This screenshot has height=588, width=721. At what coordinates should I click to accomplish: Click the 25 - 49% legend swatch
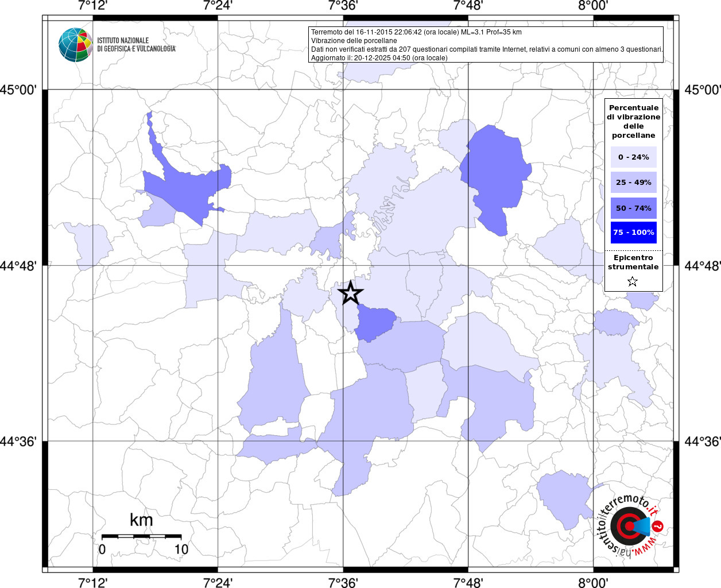tap(634, 182)
